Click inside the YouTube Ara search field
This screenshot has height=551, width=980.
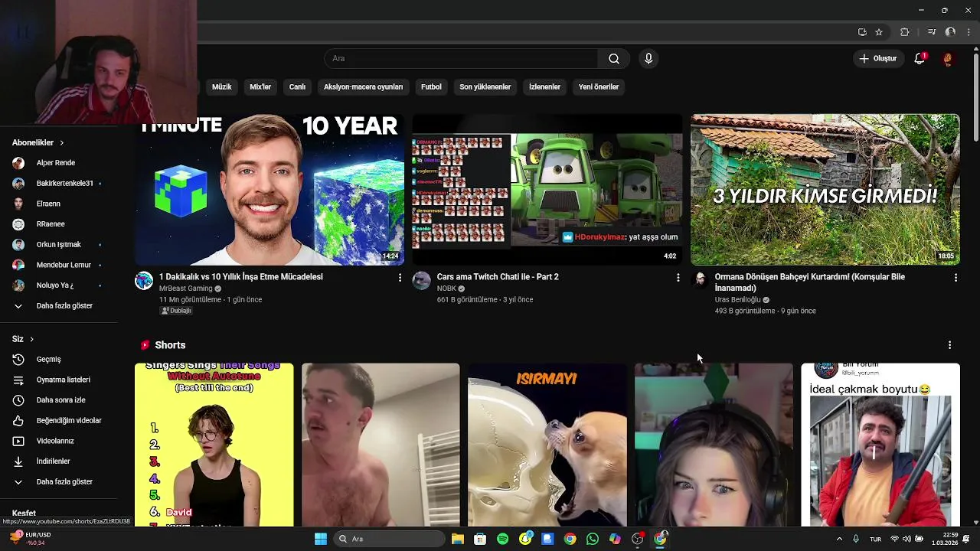coord(461,59)
